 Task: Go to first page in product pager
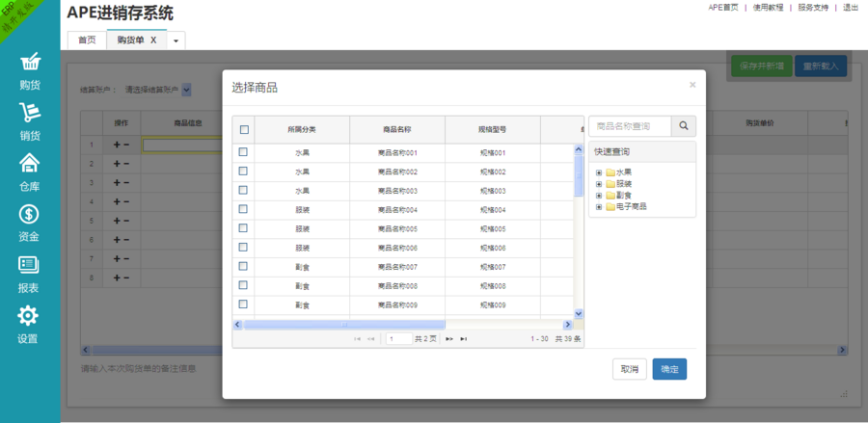[x=357, y=339]
